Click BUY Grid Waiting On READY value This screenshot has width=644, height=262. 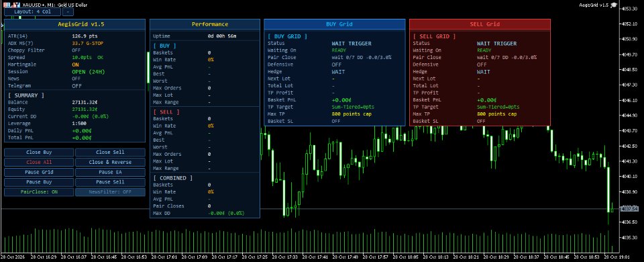point(339,50)
